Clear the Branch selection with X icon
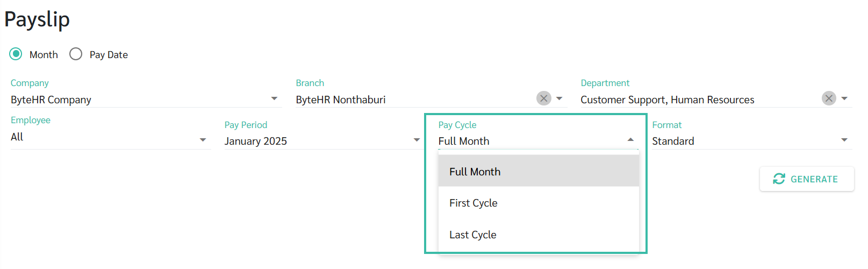 pyautogui.click(x=544, y=98)
